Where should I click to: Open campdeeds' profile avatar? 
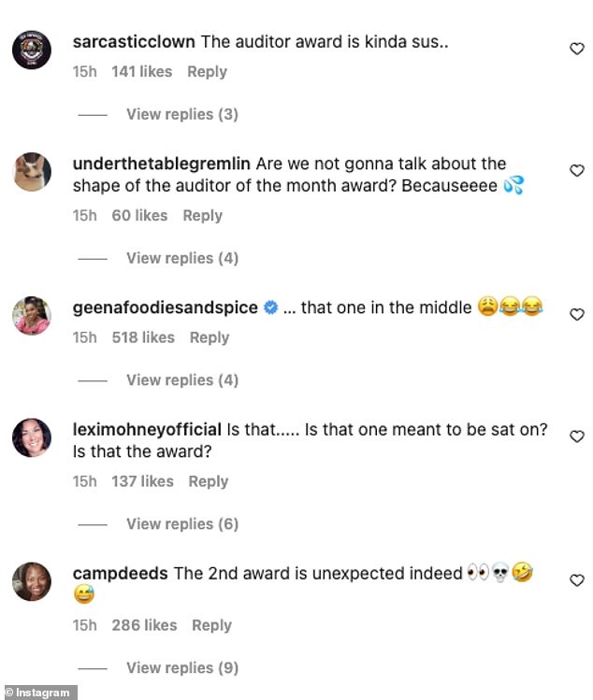point(32,581)
